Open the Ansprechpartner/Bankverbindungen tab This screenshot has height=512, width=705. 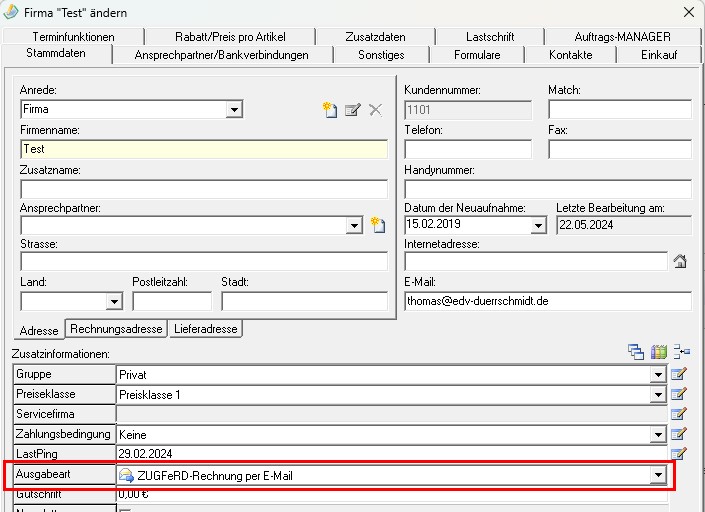[222, 55]
